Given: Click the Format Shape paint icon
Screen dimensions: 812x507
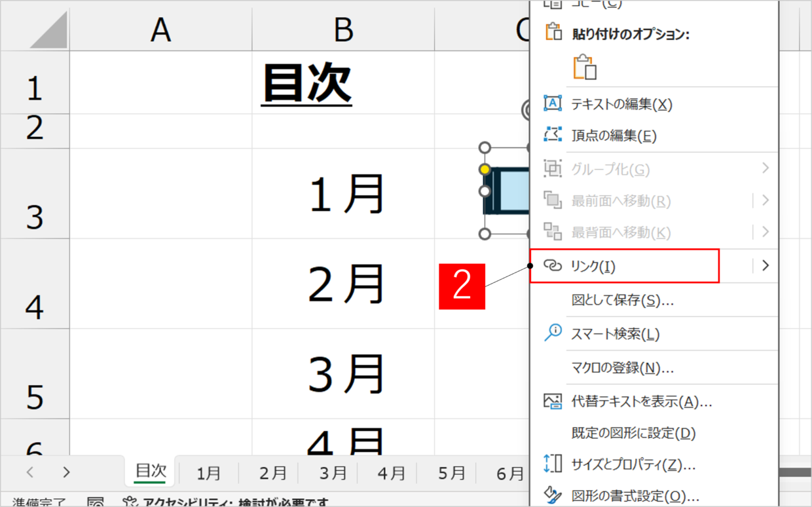Looking at the screenshot, I should click(x=553, y=496).
